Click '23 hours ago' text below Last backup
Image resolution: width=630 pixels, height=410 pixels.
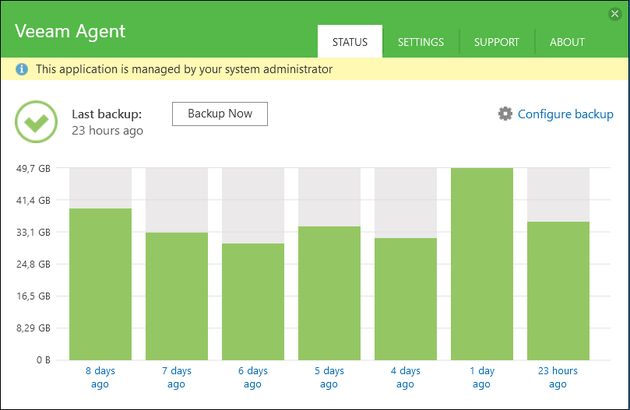pos(107,131)
